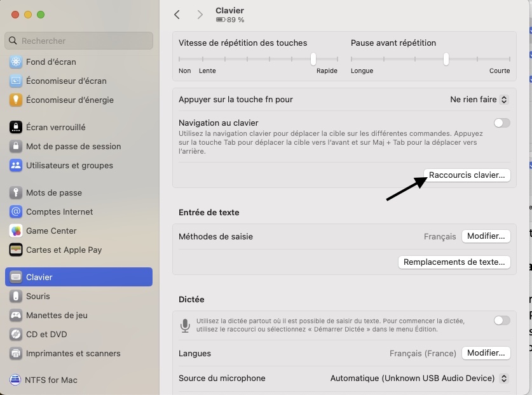Screen dimensions: 532x395
Task: Click the Utilisateurs et groupes icon
Action: point(16,165)
